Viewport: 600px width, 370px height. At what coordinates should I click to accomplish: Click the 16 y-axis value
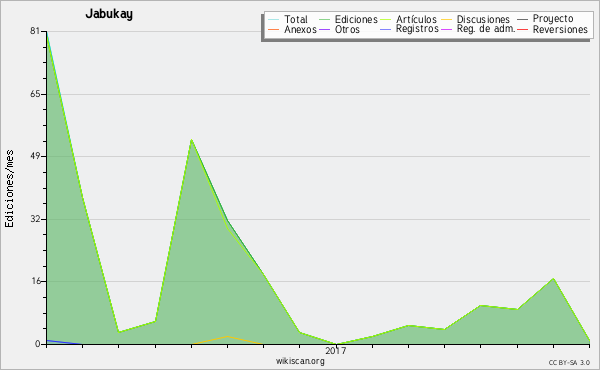[35, 281]
